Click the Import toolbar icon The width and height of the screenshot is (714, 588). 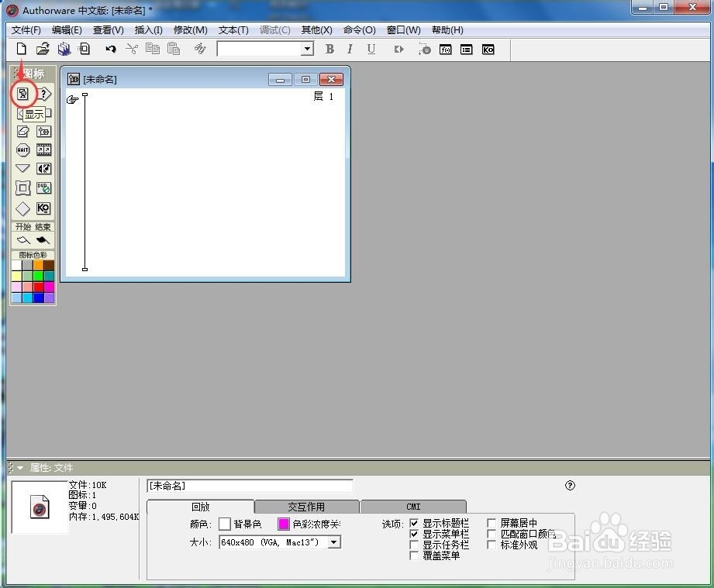85,49
